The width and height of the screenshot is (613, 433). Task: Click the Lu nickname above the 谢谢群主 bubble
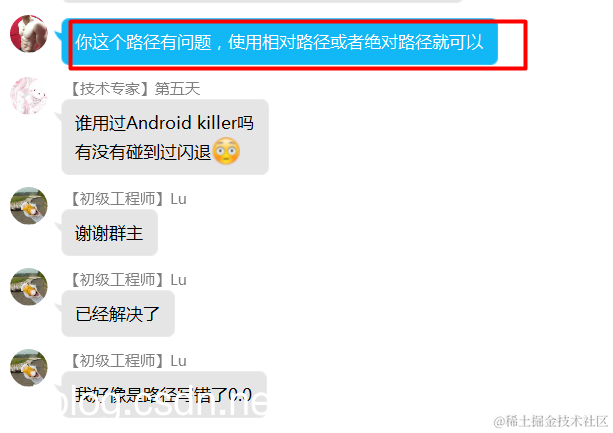tap(178, 199)
